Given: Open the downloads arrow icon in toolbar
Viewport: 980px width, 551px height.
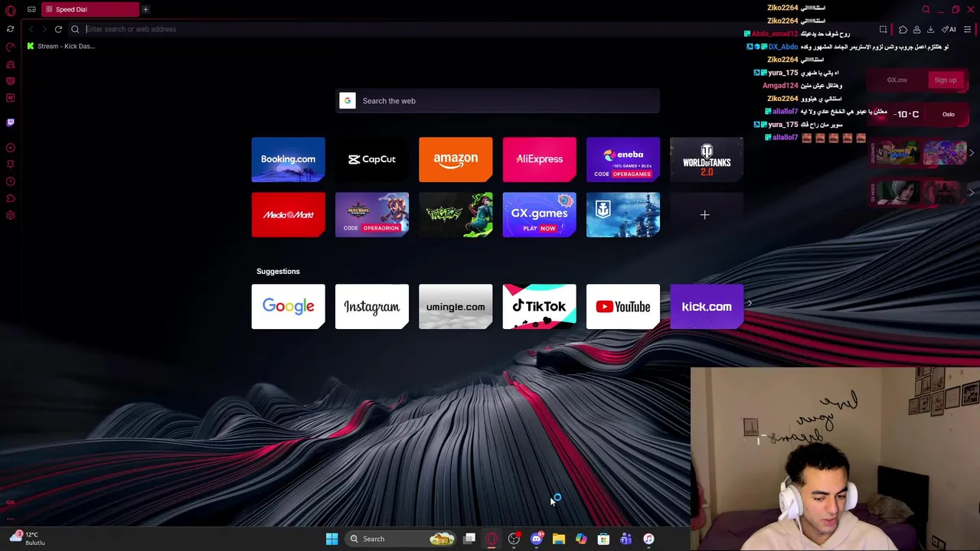Looking at the screenshot, I should tap(930, 29).
